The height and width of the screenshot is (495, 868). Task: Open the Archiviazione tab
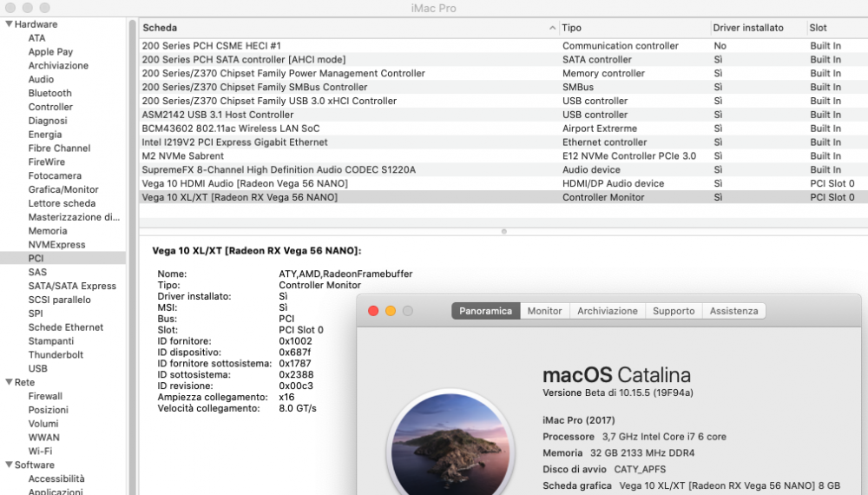pos(608,311)
